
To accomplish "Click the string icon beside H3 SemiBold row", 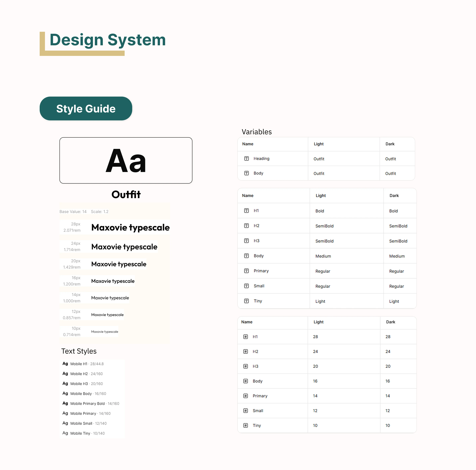I will pyautogui.click(x=246, y=241).
